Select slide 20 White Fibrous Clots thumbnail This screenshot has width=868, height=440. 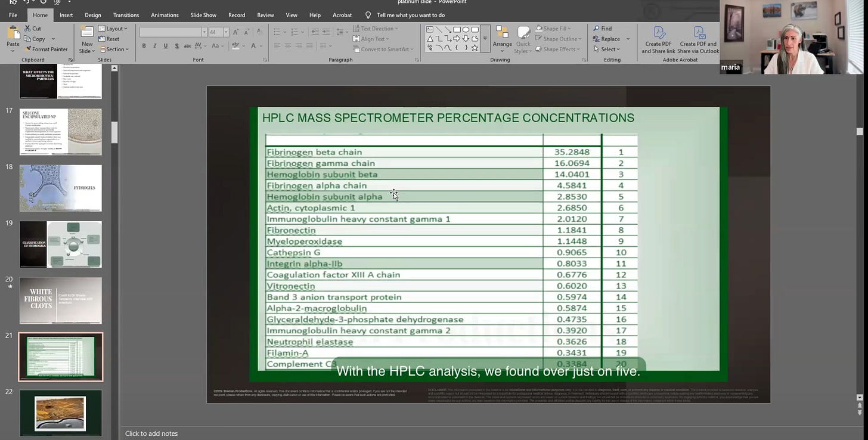[x=61, y=300]
